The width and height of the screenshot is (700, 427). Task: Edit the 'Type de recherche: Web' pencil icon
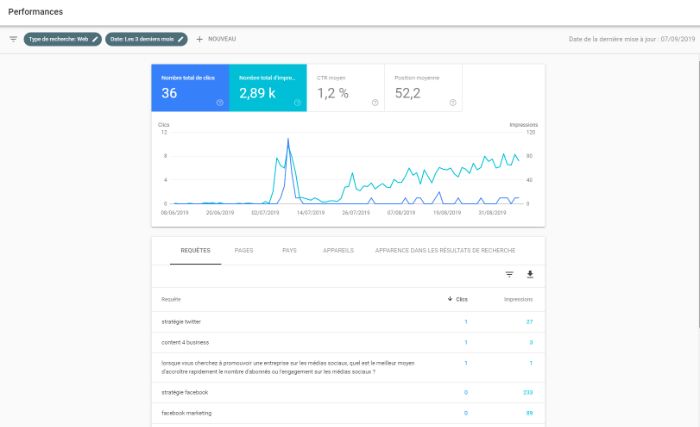[95, 39]
